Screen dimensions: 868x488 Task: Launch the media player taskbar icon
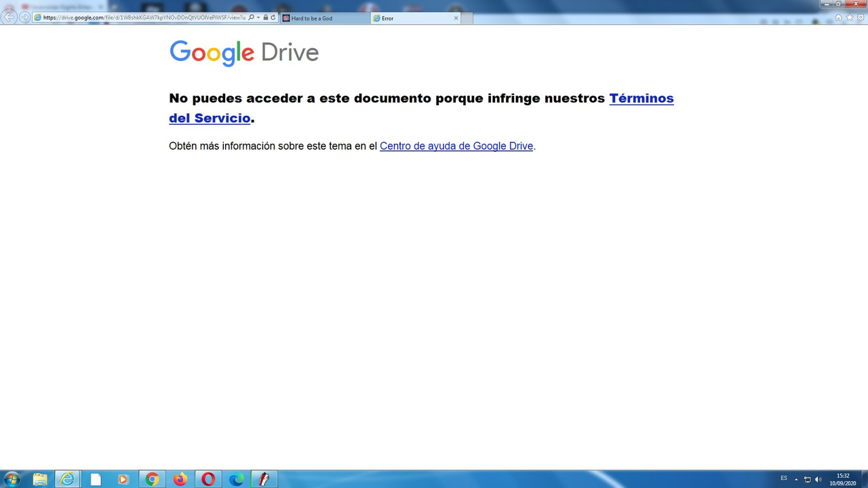click(x=123, y=479)
